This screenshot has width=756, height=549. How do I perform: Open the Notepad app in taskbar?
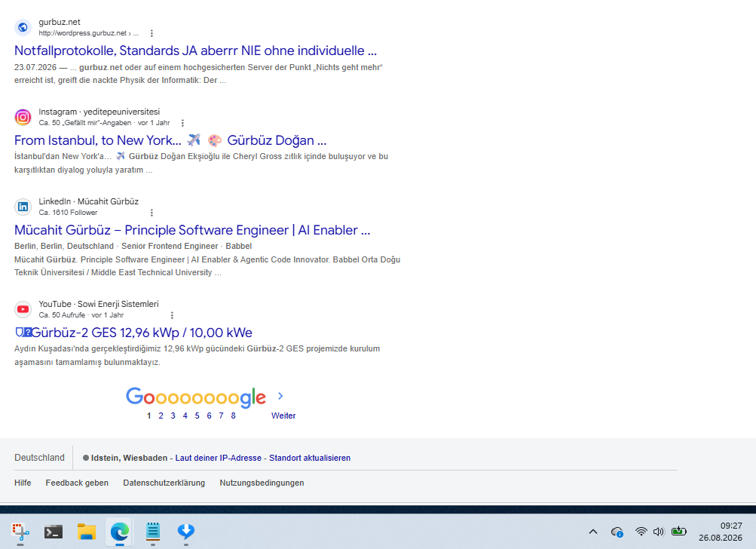pyautogui.click(x=153, y=532)
